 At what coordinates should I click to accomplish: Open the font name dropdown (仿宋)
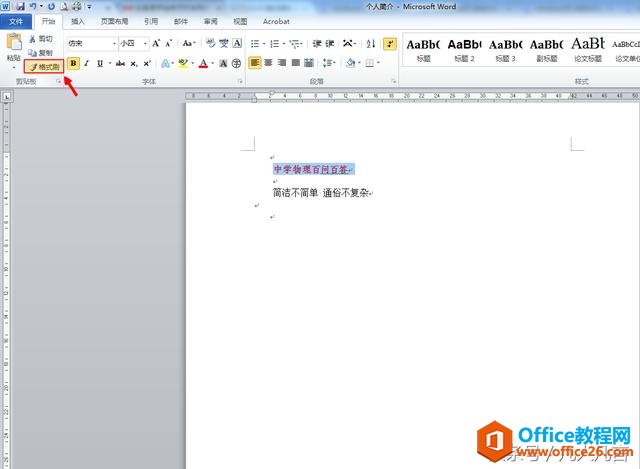click(x=114, y=43)
